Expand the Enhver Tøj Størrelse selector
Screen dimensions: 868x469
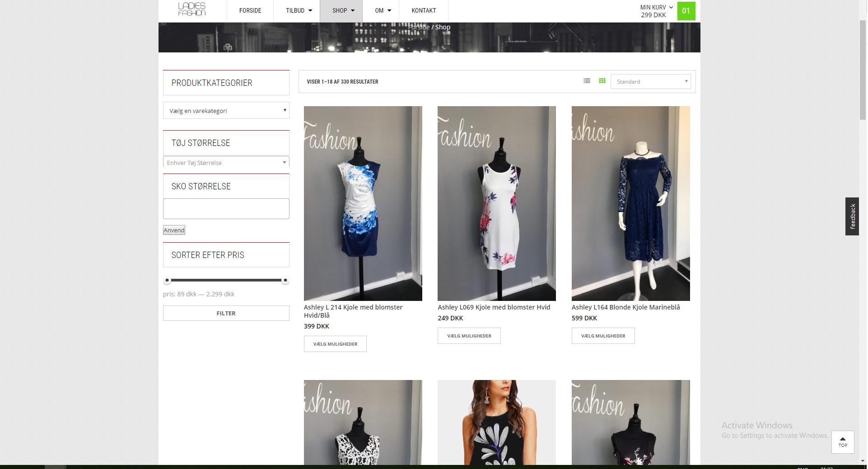coord(226,163)
